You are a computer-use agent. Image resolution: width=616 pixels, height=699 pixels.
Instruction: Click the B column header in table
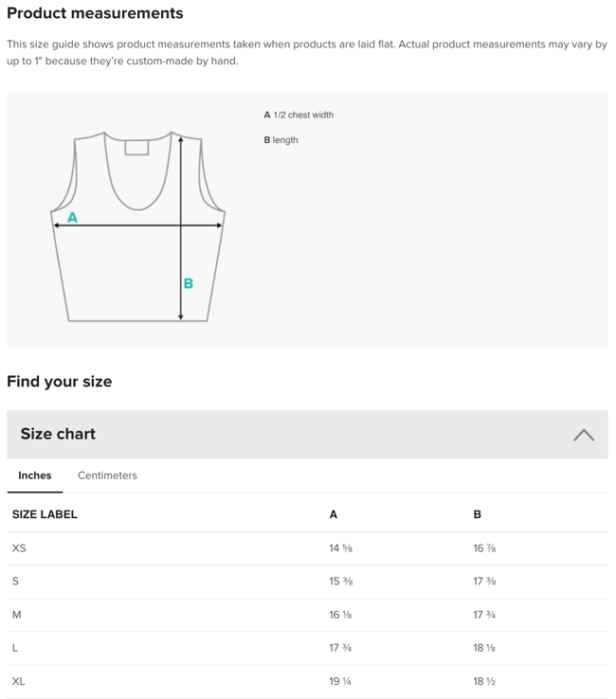point(477,514)
